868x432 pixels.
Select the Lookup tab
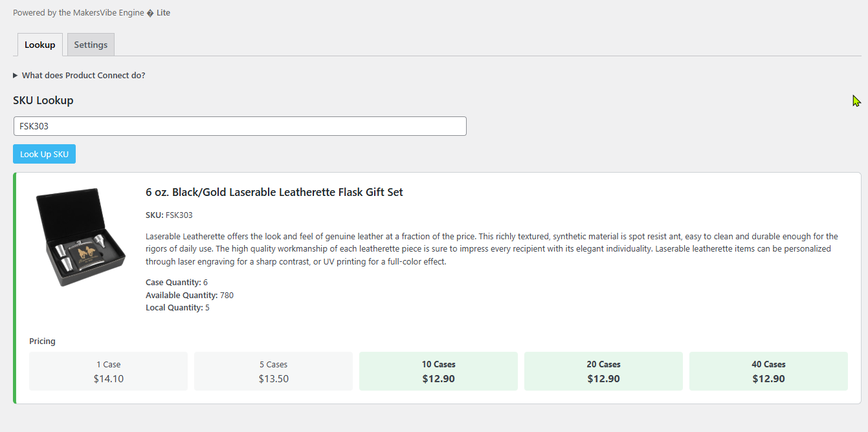(x=40, y=45)
